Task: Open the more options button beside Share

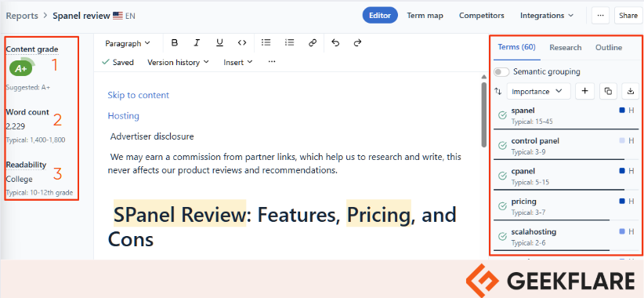Action: coord(600,16)
